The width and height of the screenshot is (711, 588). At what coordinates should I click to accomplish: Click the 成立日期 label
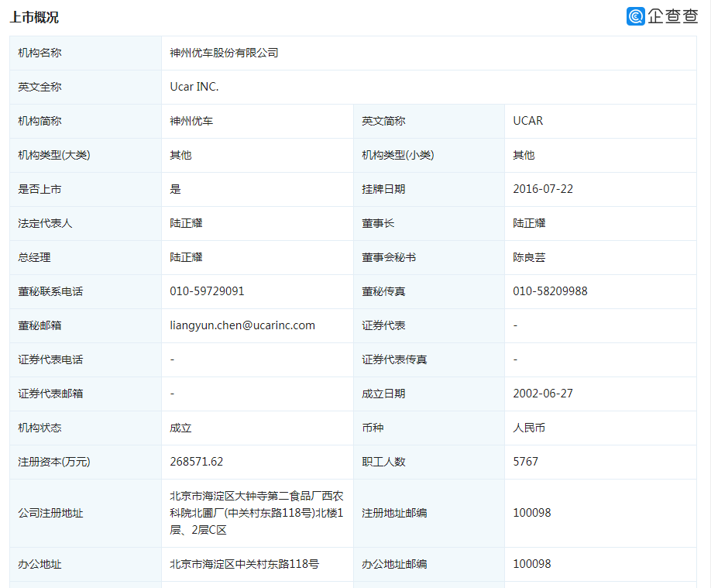click(383, 394)
